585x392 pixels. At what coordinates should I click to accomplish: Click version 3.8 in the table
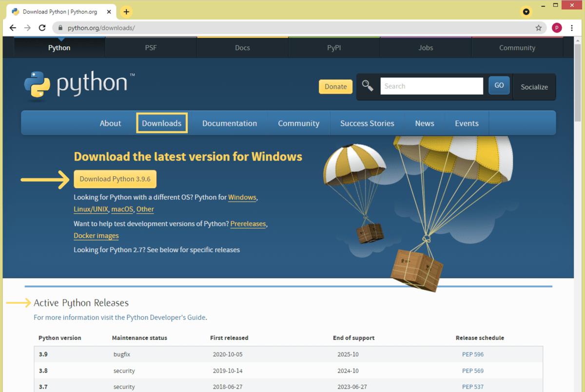[43, 371]
